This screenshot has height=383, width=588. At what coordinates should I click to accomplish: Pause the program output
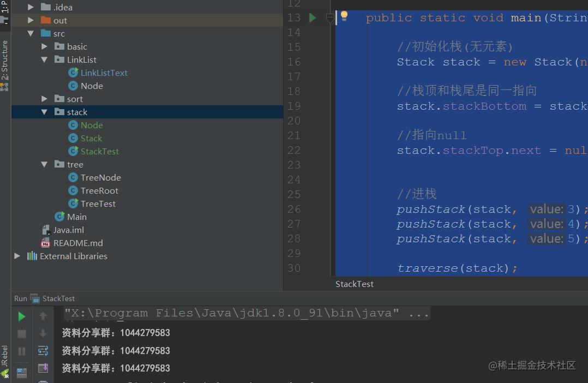point(22,351)
